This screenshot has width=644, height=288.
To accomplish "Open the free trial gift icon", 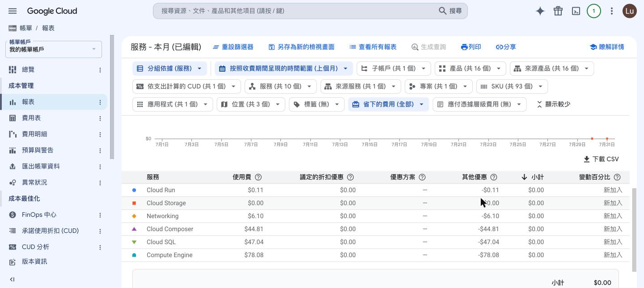I will click(558, 11).
